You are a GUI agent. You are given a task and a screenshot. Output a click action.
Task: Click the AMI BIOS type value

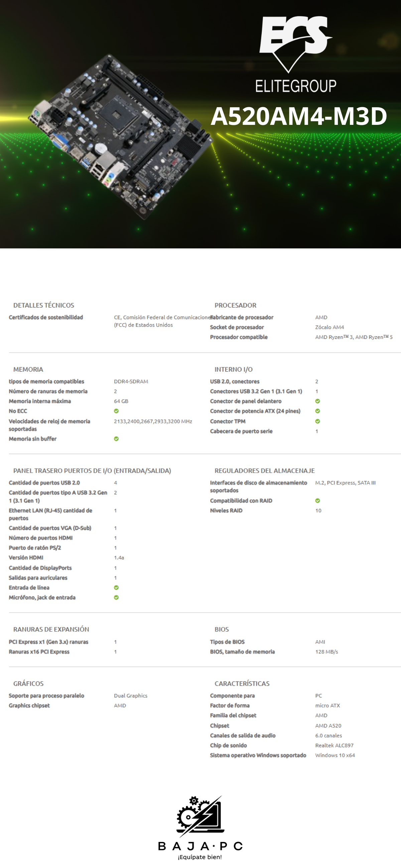(320, 642)
